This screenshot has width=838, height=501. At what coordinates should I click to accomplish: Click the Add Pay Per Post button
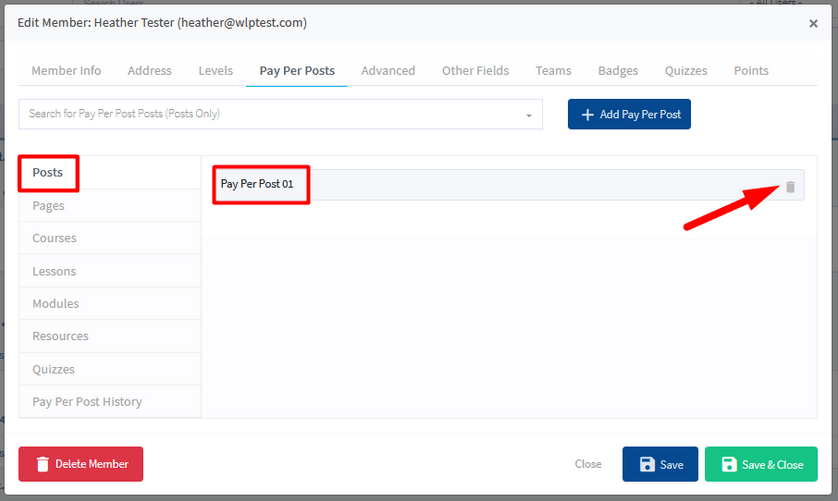click(629, 114)
